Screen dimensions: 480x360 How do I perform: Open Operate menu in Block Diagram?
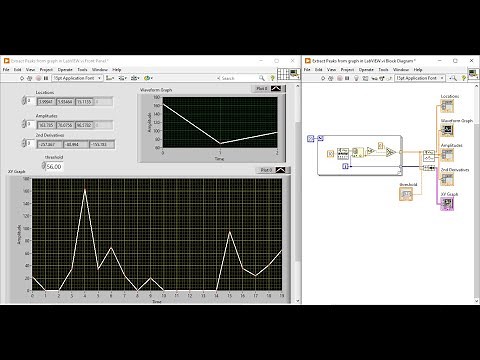[x=366, y=70]
